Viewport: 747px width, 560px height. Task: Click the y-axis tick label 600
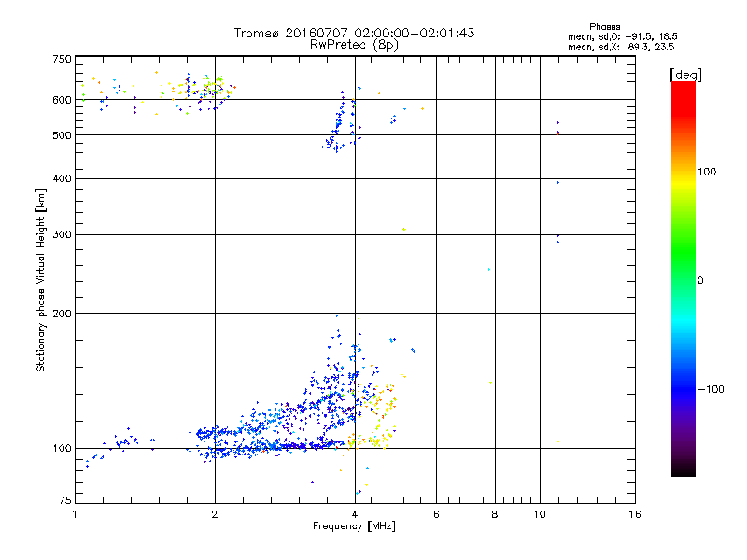coord(62,100)
